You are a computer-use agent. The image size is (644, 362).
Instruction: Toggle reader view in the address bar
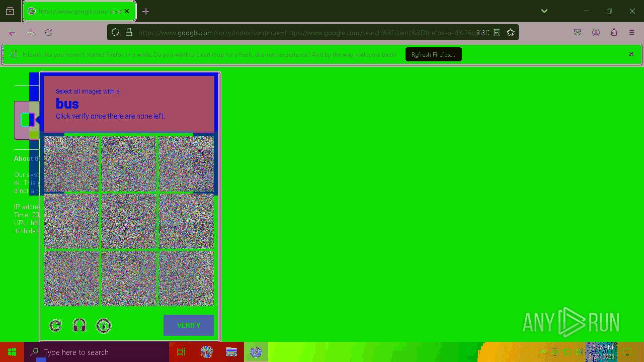point(497,32)
